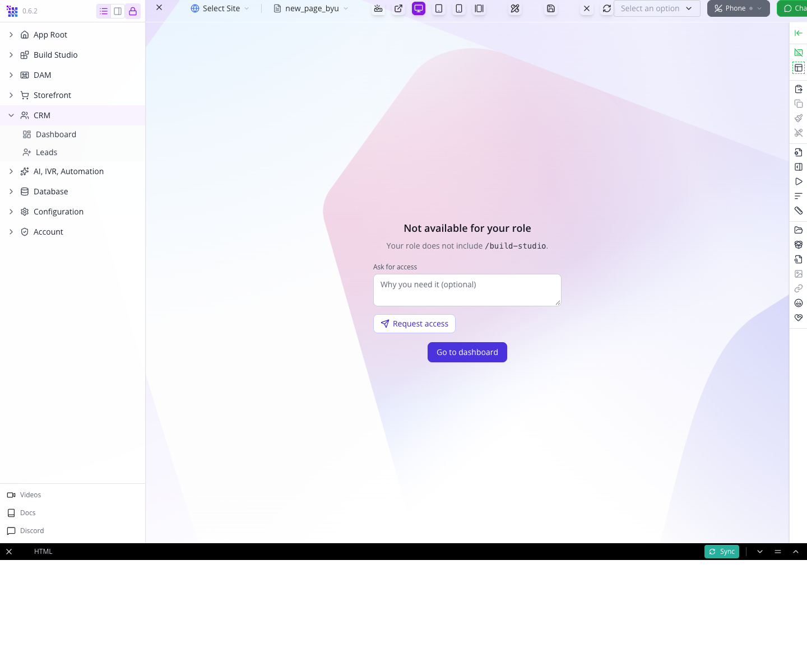The height and width of the screenshot is (672, 807).
Task: Switch to desktop viewport preview
Action: (x=419, y=8)
